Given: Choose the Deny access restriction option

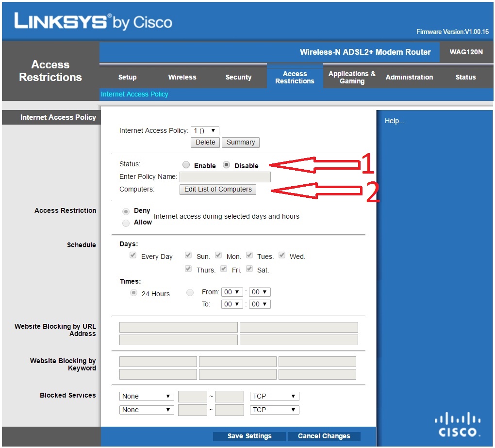Looking at the screenshot, I should pos(126,211).
